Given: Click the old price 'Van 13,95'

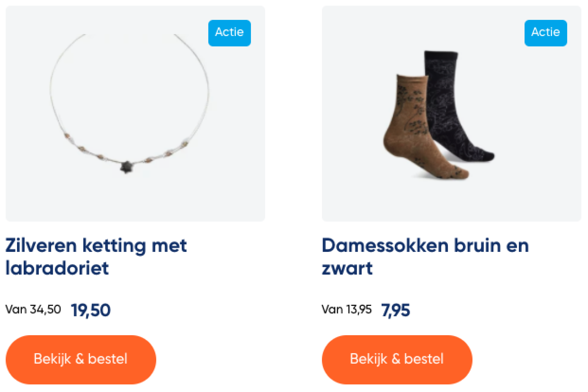Looking at the screenshot, I should 346,310.
